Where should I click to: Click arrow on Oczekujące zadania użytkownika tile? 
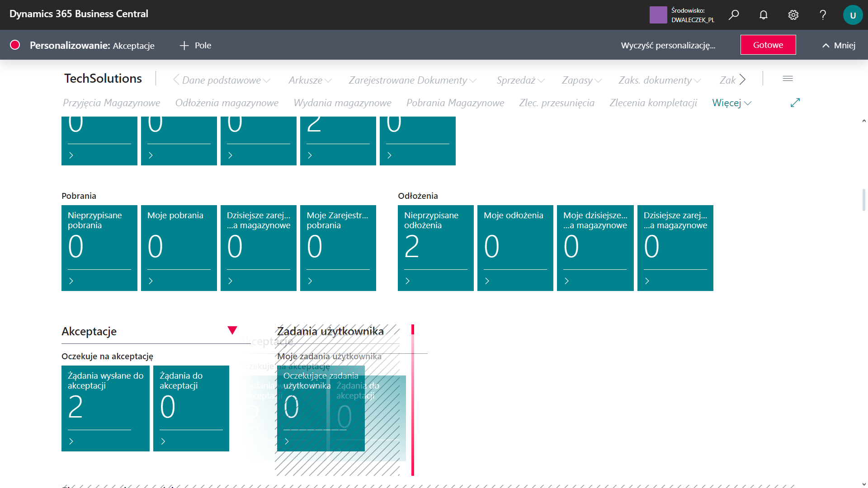pyautogui.click(x=287, y=441)
